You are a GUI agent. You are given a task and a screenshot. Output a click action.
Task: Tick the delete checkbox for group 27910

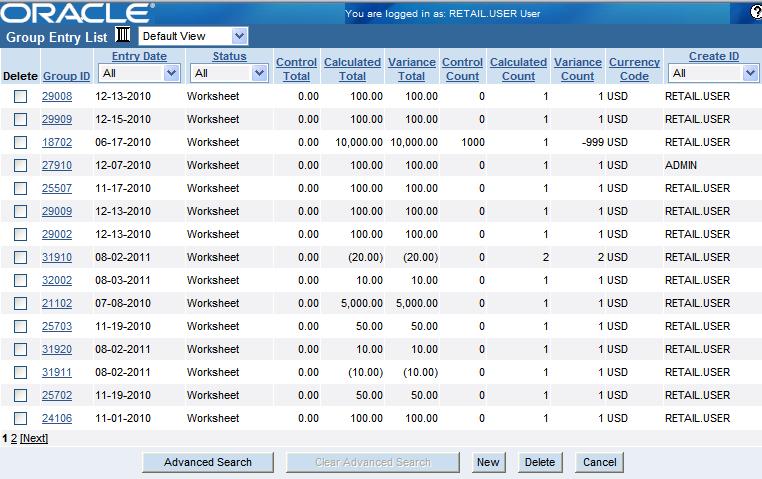pyautogui.click(x=20, y=165)
